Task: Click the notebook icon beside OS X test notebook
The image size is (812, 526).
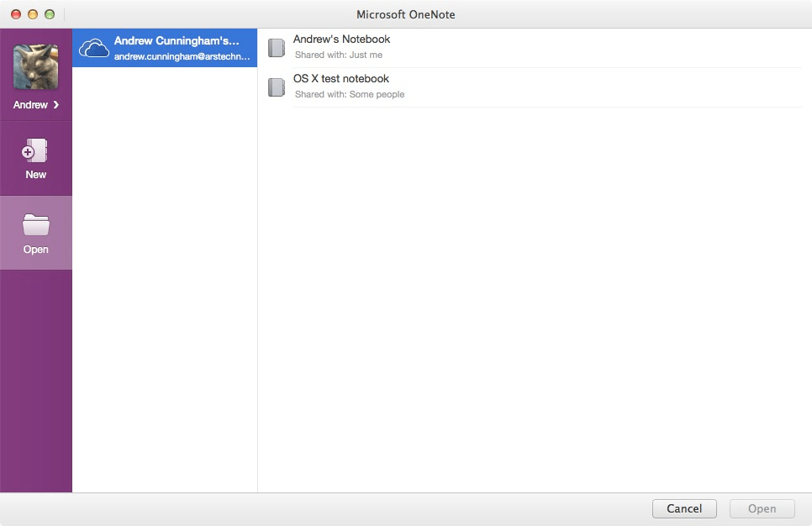Action: [x=277, y=87]
